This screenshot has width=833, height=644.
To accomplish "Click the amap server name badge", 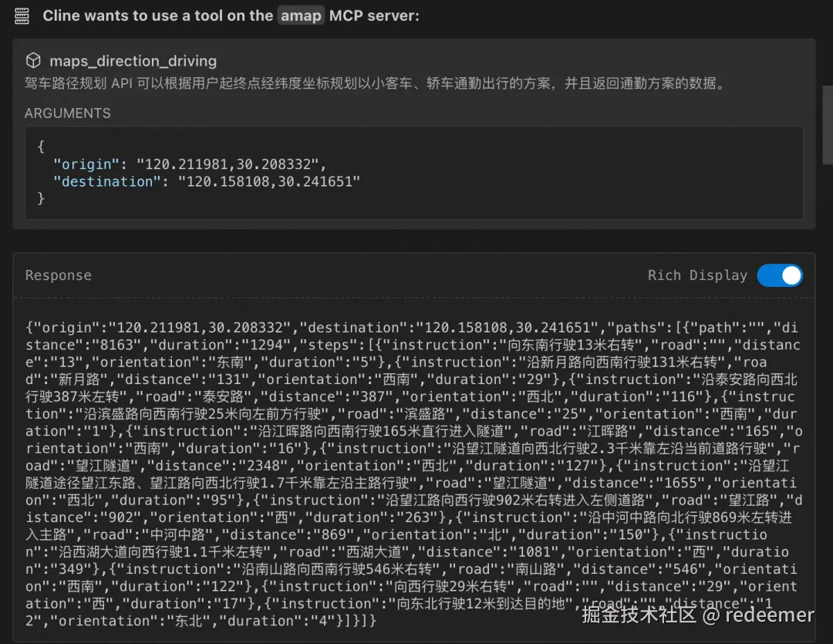I will 301,15.
